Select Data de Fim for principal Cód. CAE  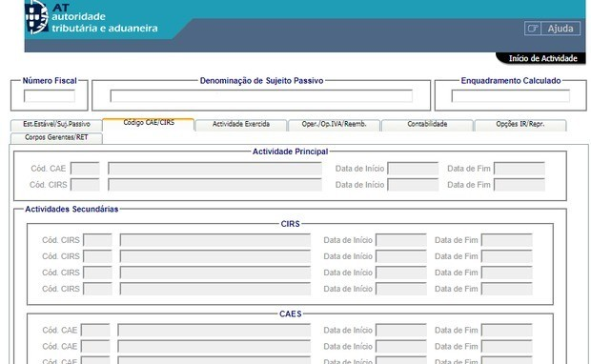point(520,169)
